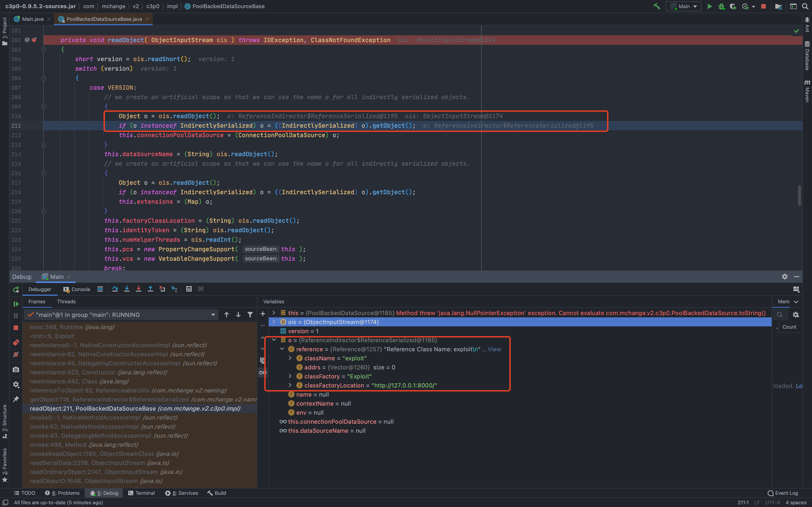The height and width of the screenshot is (507, 812).
Task: Click View Breakpoints red circles icon
Action: [x=16, y=343]
